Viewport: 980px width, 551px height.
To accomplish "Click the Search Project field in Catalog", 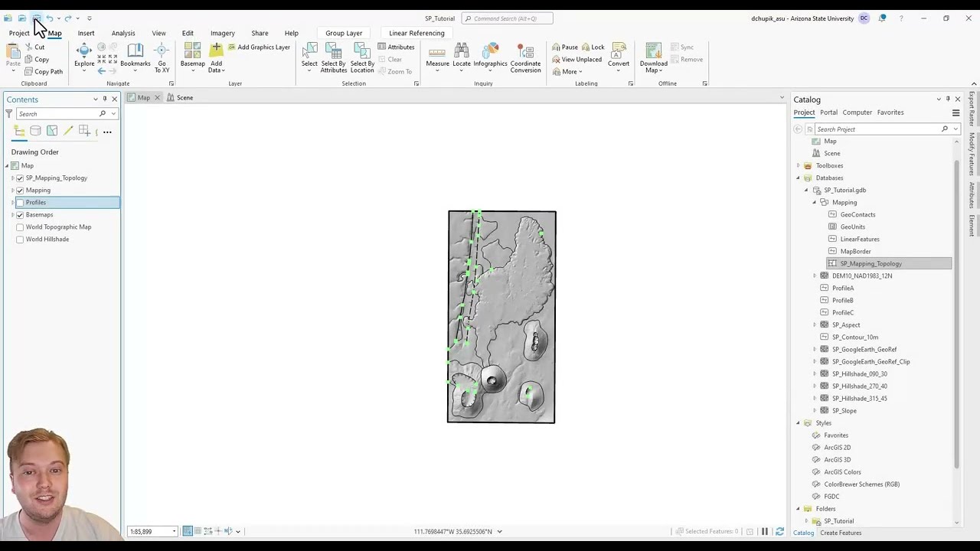I will click(x=877, y=129).
